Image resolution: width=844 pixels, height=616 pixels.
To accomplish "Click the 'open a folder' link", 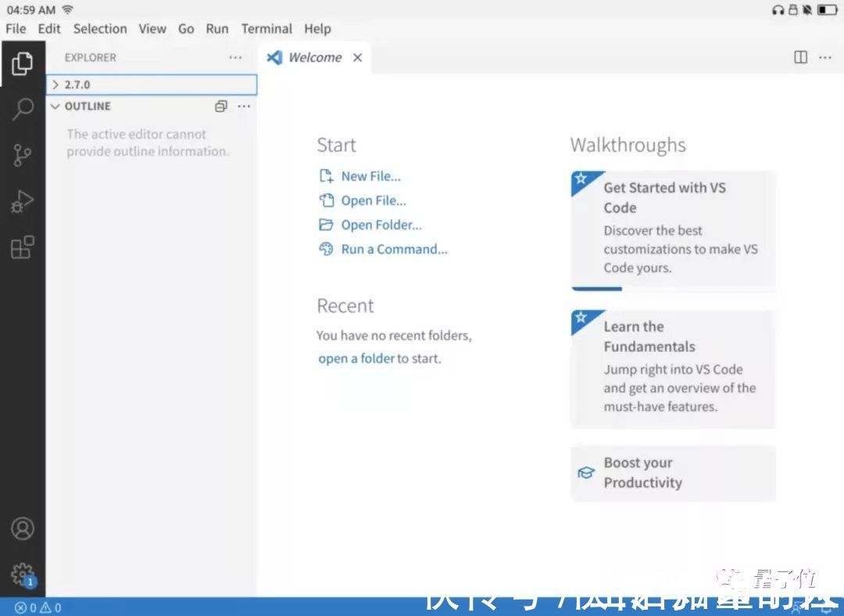I will click(x=356, y=358).
